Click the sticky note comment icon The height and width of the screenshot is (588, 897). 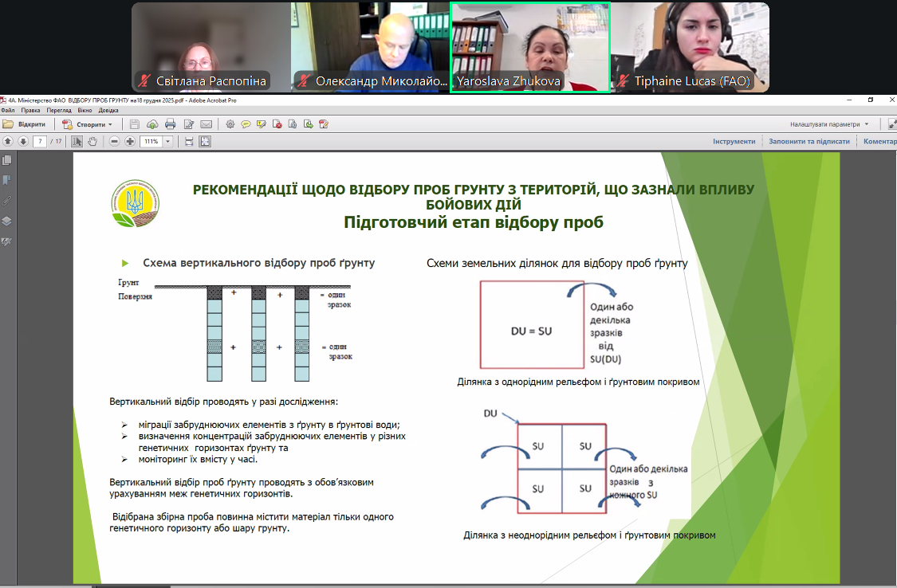click(246, 124)
